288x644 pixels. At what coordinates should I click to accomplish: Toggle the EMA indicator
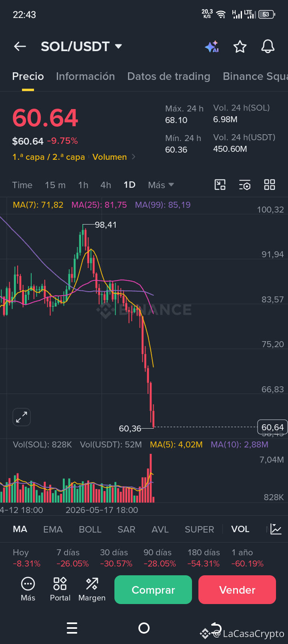[x=53, y=529]
